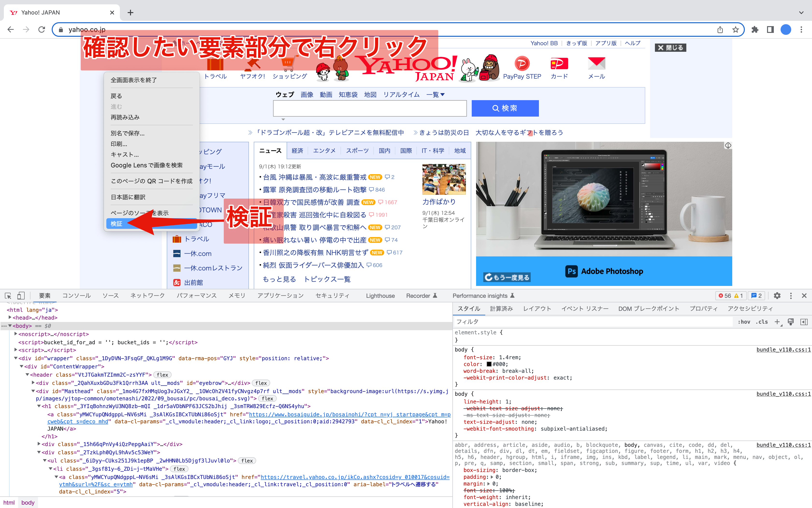
Task: Click the PayPay STEP icon
Action: (x=522, y=63)
